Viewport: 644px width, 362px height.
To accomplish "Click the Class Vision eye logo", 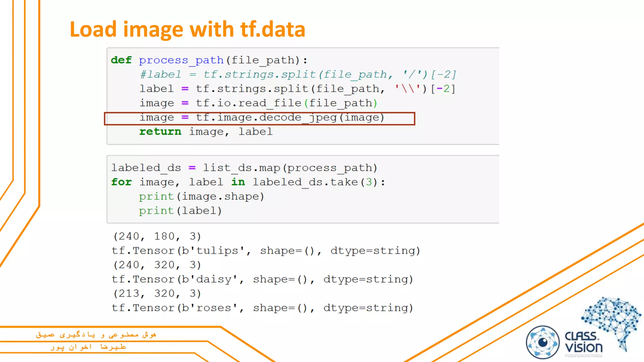I will click(542, 342).
